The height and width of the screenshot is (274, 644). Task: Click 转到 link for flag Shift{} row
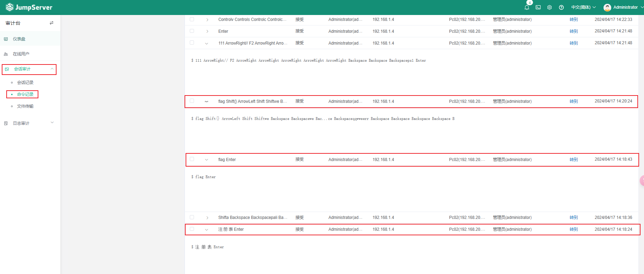(574, 101)
